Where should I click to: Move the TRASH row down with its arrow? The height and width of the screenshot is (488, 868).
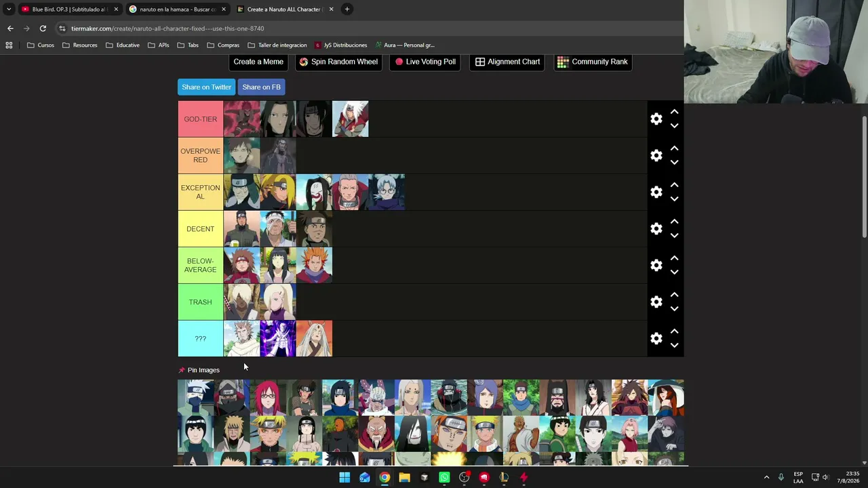click(674, 309)
